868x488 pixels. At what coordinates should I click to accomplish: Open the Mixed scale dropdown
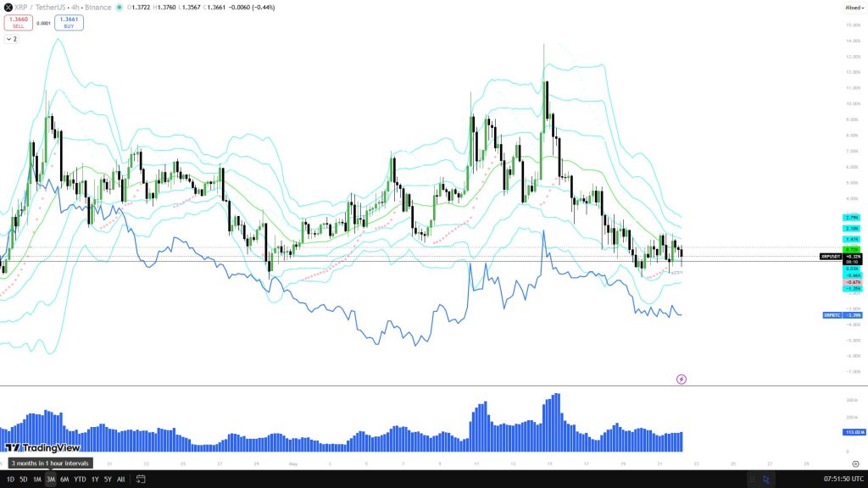click(854, 8)
